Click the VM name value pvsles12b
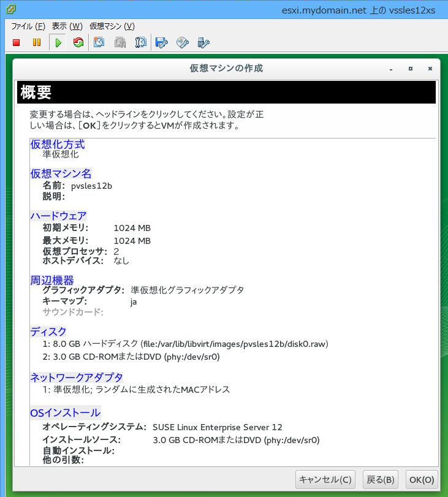 pos(92,186)
